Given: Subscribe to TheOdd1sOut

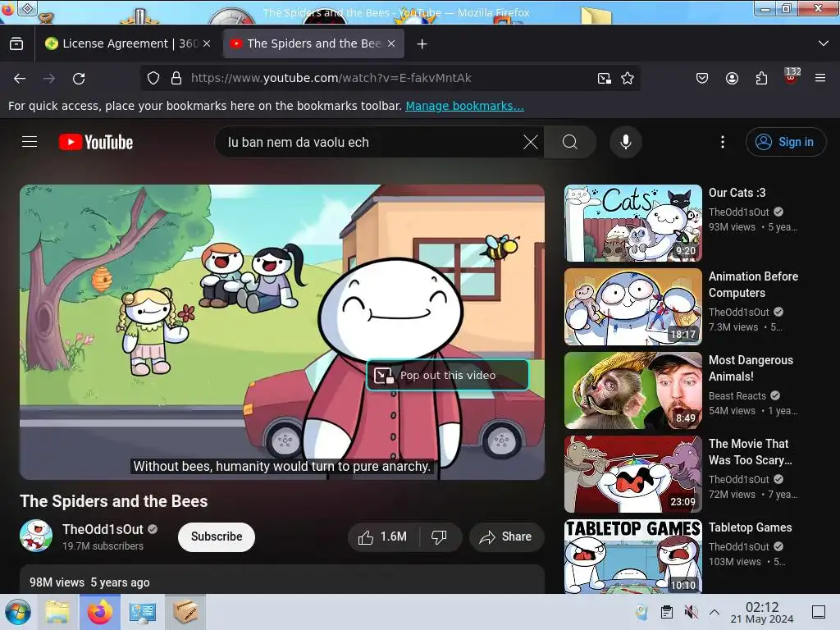Looking at the screenshot, I should click(x=217, y=536).
